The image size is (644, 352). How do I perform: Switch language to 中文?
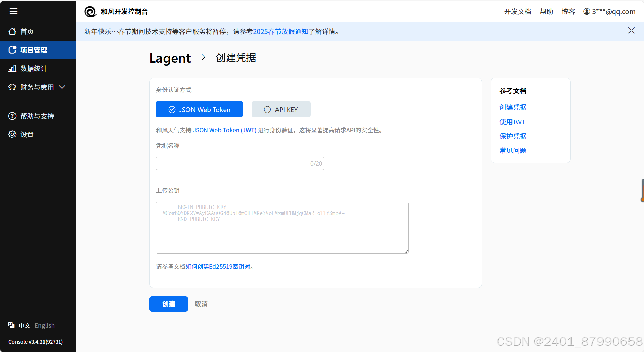click(x=25, y=325)
